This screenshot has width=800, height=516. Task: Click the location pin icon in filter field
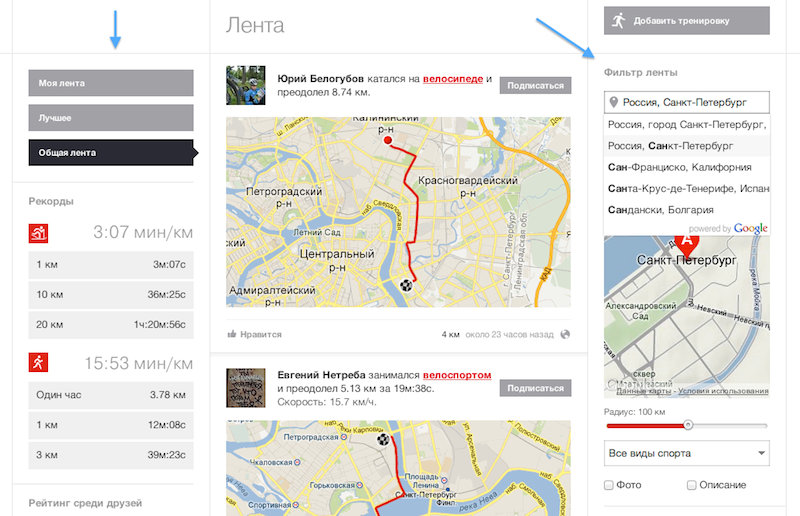point(613,102)
